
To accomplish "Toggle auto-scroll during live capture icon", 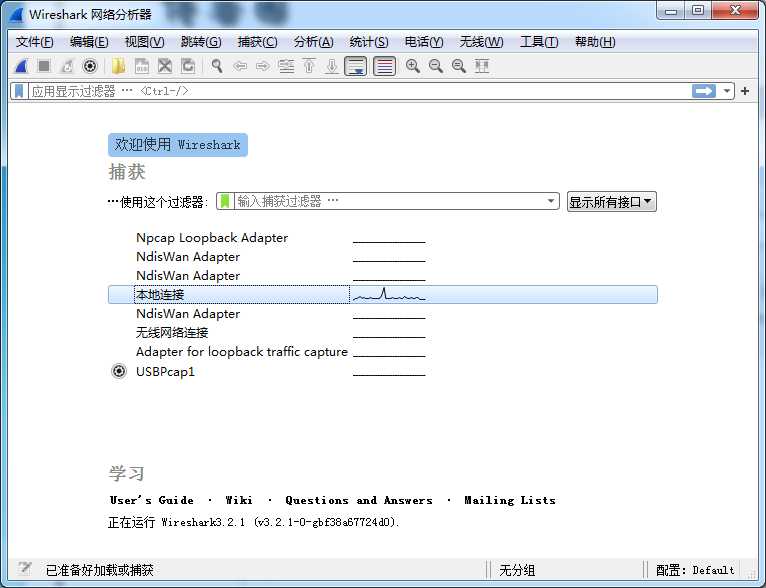I will pyautogui.click(x=356, y=66).
